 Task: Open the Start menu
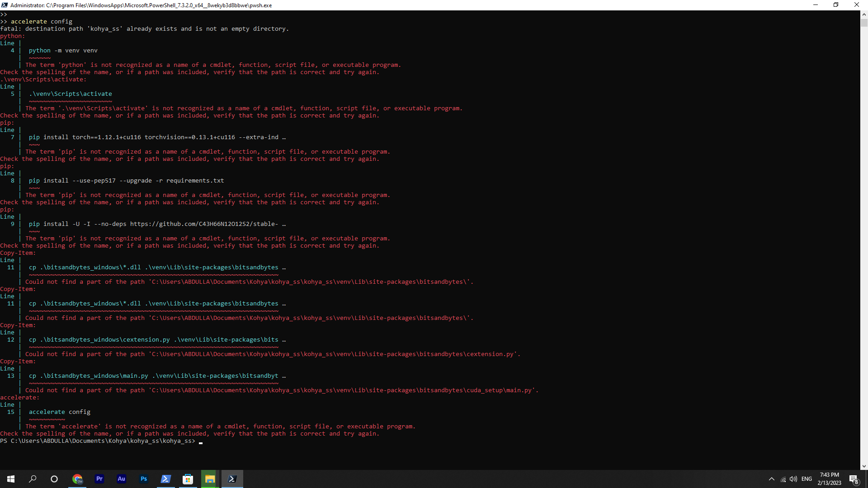point(10,479)
